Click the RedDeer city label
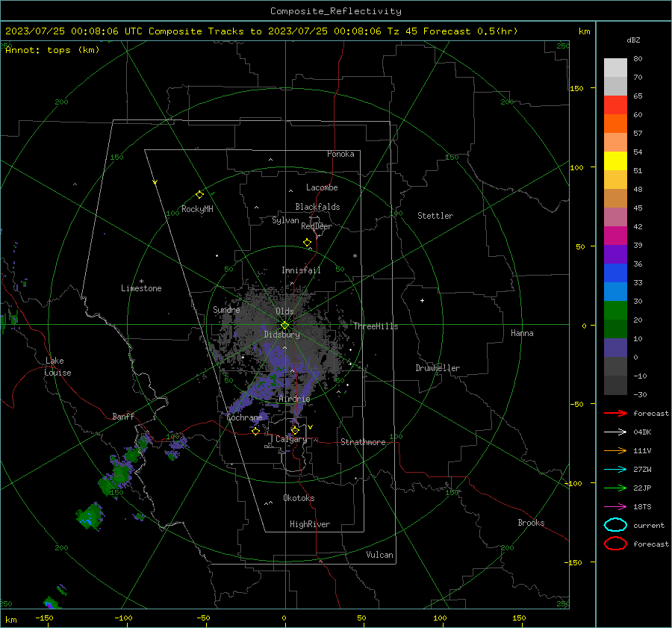The width and height of the screenshot is (672, 628). click(317, 226)
